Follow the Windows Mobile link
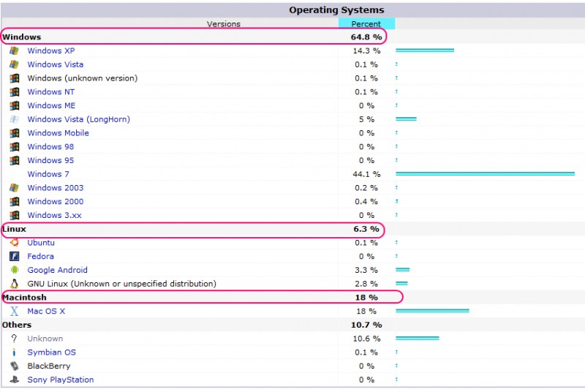The height and width of the screenshot is (392, 585). click(58, 133)
